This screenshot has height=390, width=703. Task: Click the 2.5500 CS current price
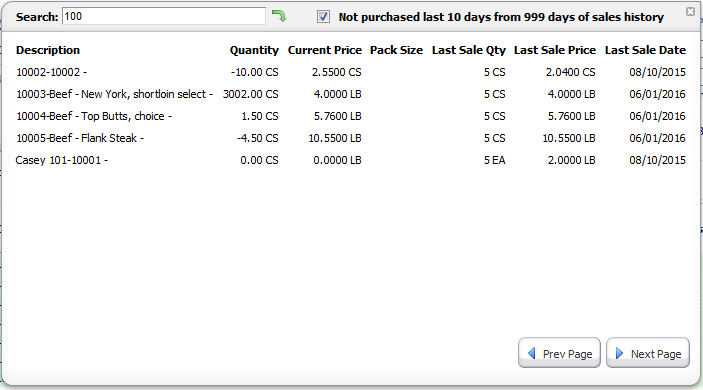(337, 72)
